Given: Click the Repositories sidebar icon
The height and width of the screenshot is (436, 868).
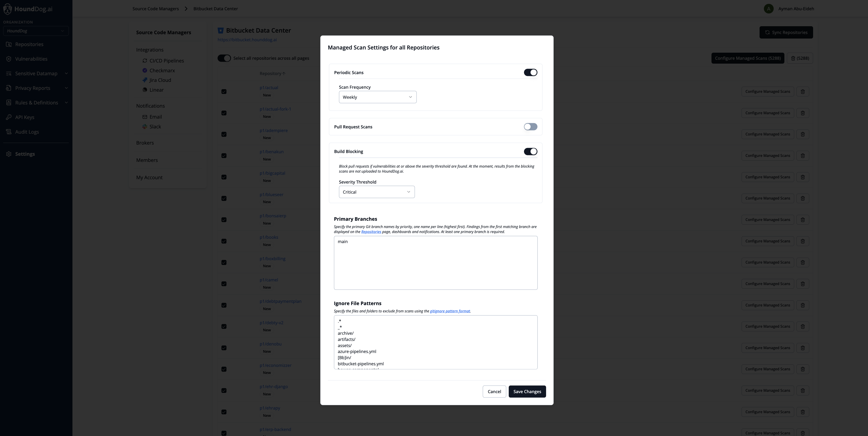Looking at the screenshot, I should 9,44.
